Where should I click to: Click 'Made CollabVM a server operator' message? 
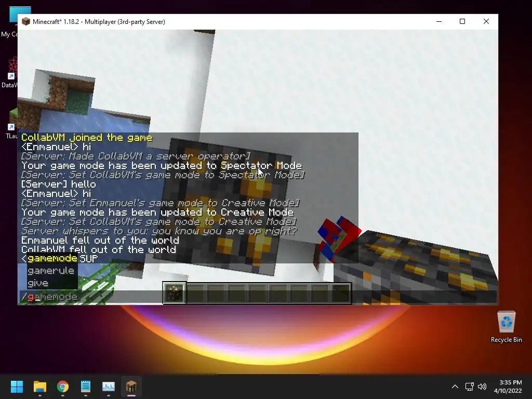pyautogui.click(x=136, y=156)
